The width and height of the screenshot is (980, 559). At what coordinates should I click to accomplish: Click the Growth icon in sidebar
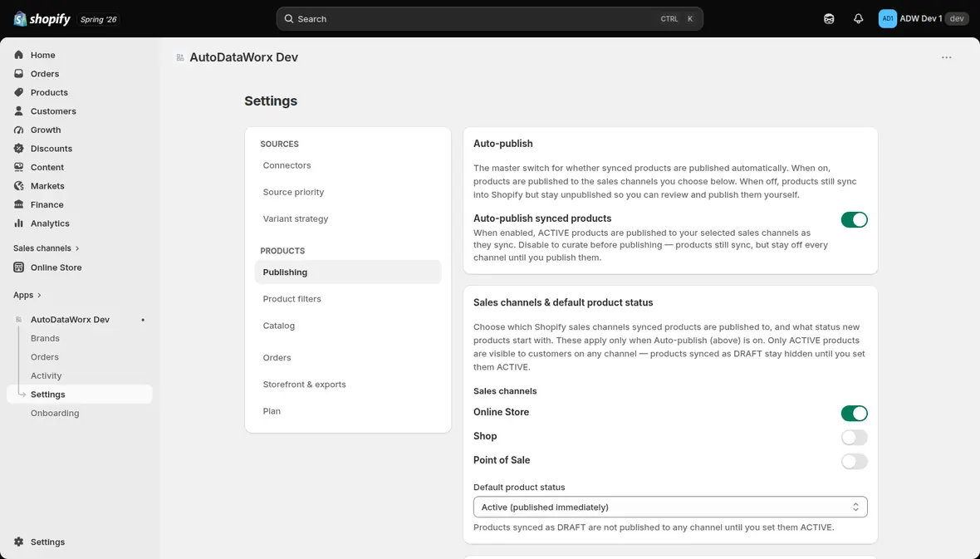[19, 130]
